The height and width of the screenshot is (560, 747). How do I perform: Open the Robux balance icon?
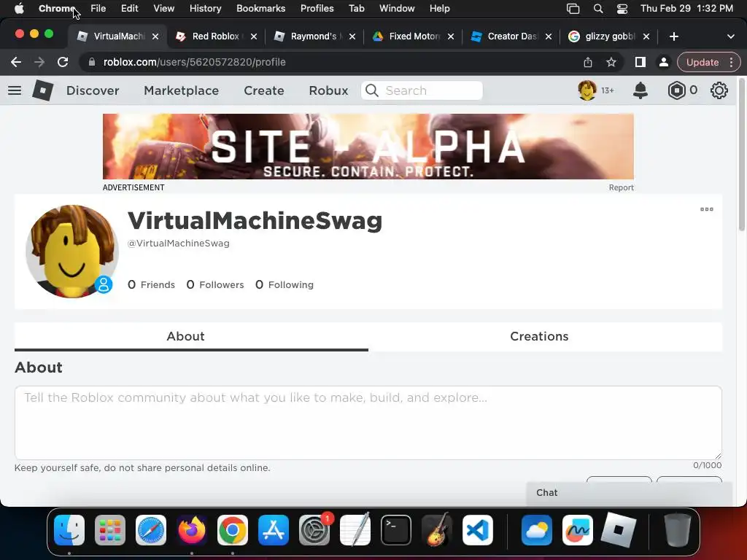pyautogui.click(x=676, y=90)
